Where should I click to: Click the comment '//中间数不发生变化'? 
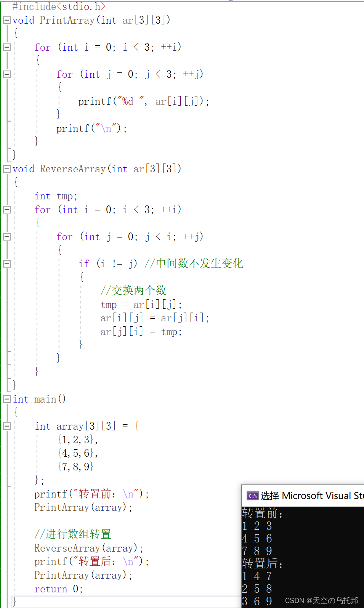point(194,263)
